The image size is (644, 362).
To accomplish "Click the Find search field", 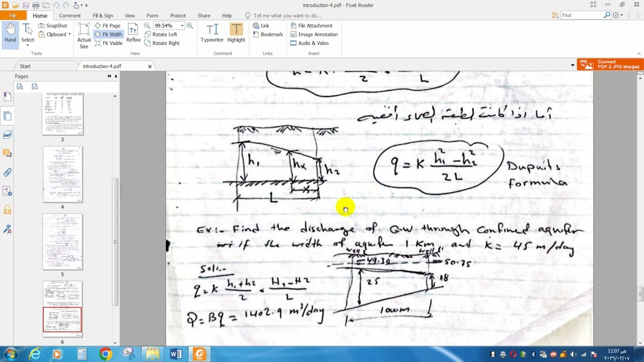I will (582, 16).
